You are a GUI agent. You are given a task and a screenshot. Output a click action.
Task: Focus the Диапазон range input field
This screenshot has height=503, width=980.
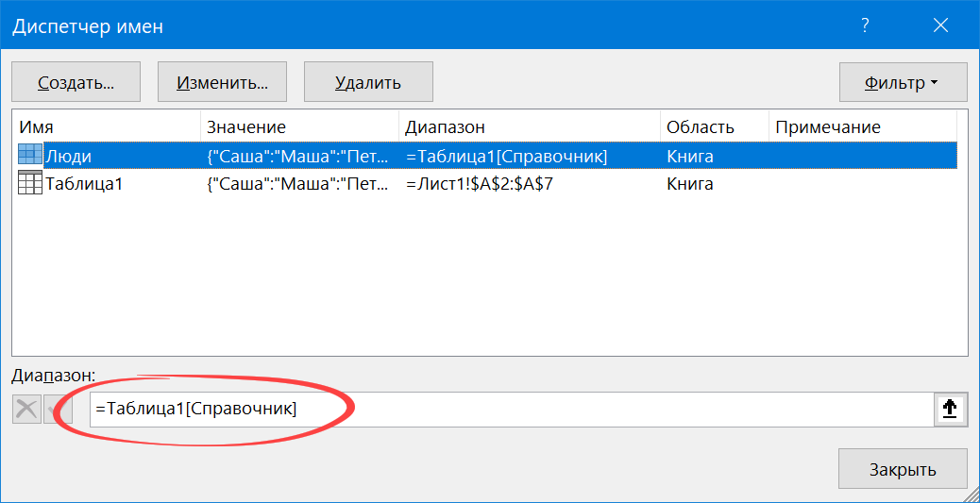[x=512, y=410]
